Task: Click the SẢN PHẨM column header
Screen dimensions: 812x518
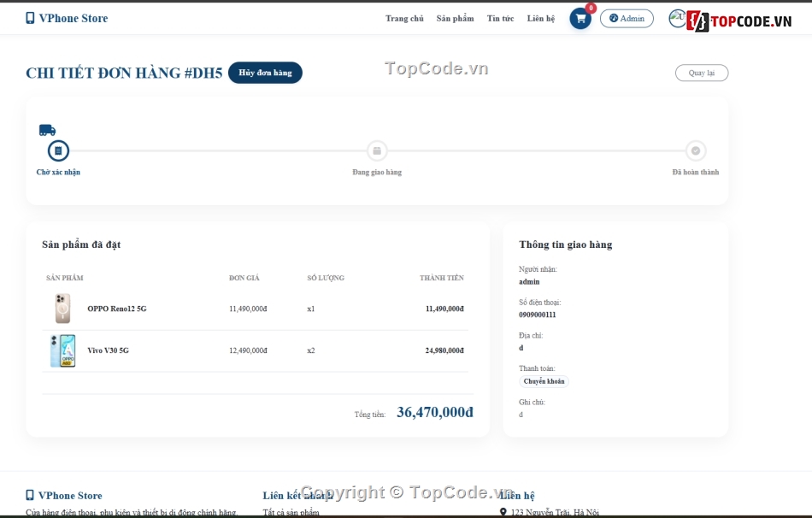Action: (x=65, y=278)
